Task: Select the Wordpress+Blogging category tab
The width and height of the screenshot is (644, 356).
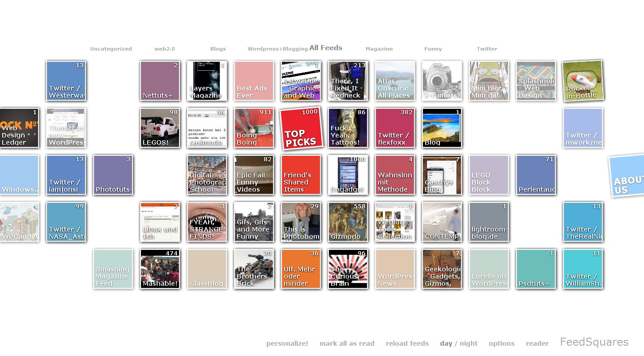Action: point(277,49)
